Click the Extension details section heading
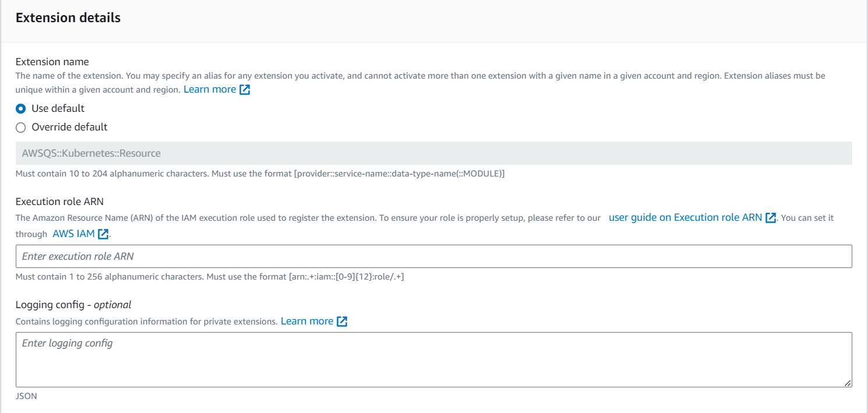Image resolution: width=868 pixels, height=413 pixels. click(x=68, y=18)
